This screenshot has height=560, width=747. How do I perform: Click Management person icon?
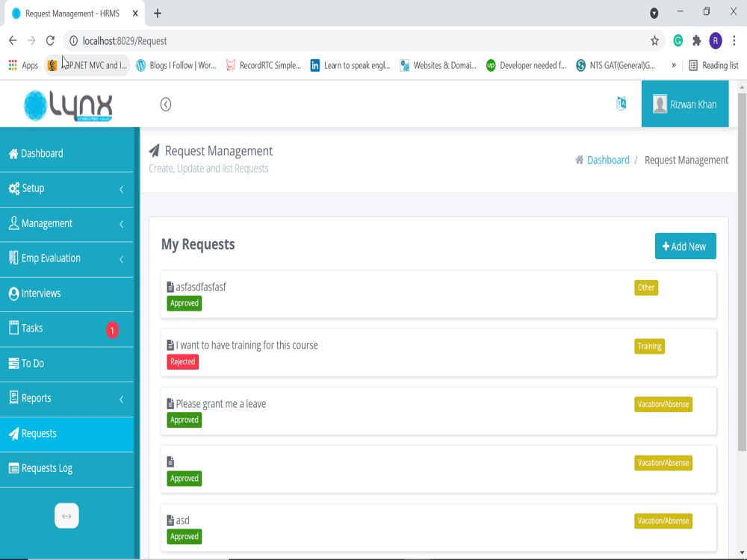[13, 223]
